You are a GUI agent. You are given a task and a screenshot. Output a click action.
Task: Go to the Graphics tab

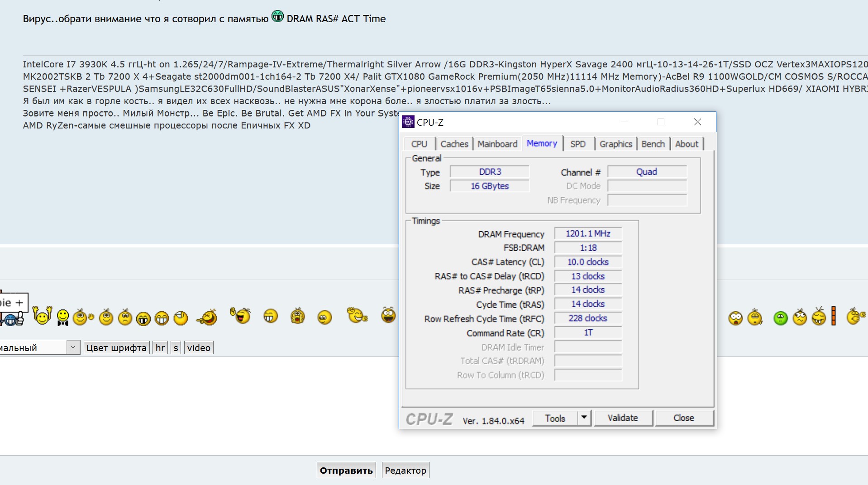[x=615, y=144]
